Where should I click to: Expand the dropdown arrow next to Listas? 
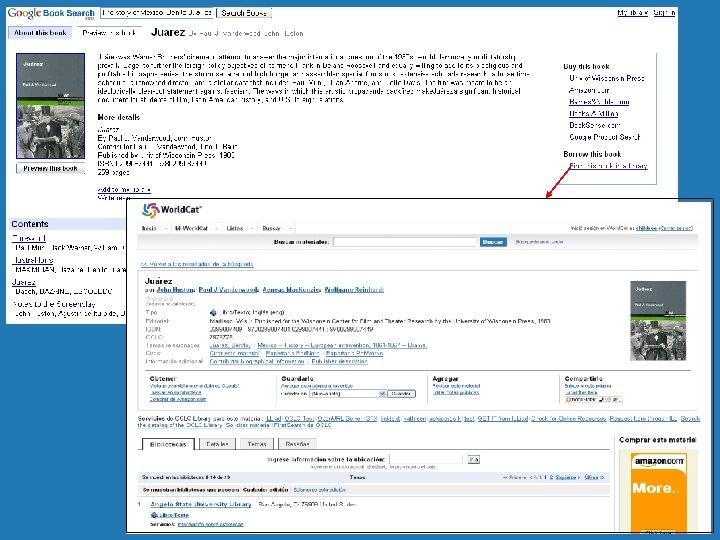(252, 228)
